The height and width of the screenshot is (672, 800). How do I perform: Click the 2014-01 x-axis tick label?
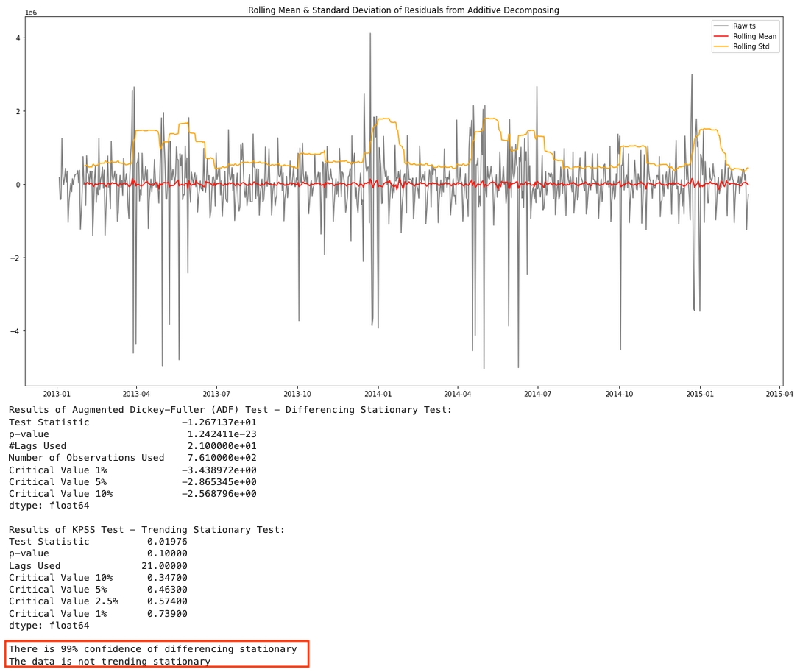coord(378,394)
